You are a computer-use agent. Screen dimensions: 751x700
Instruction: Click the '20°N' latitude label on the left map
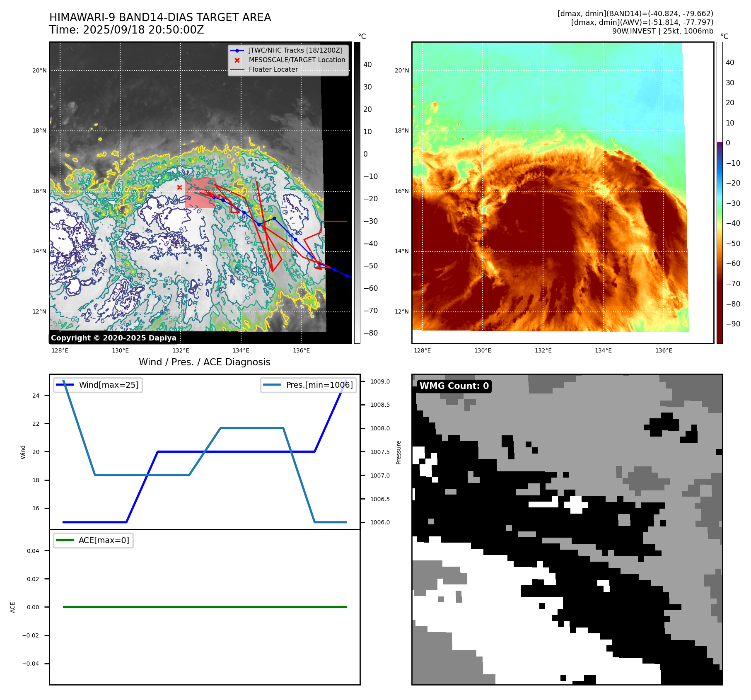tap(39, 70)
